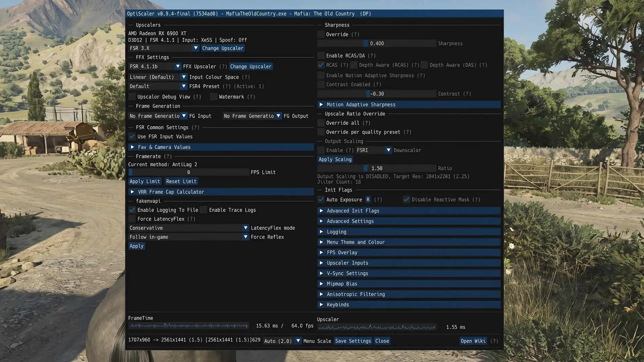Expand the FPS Overlay section

point(409,253)
